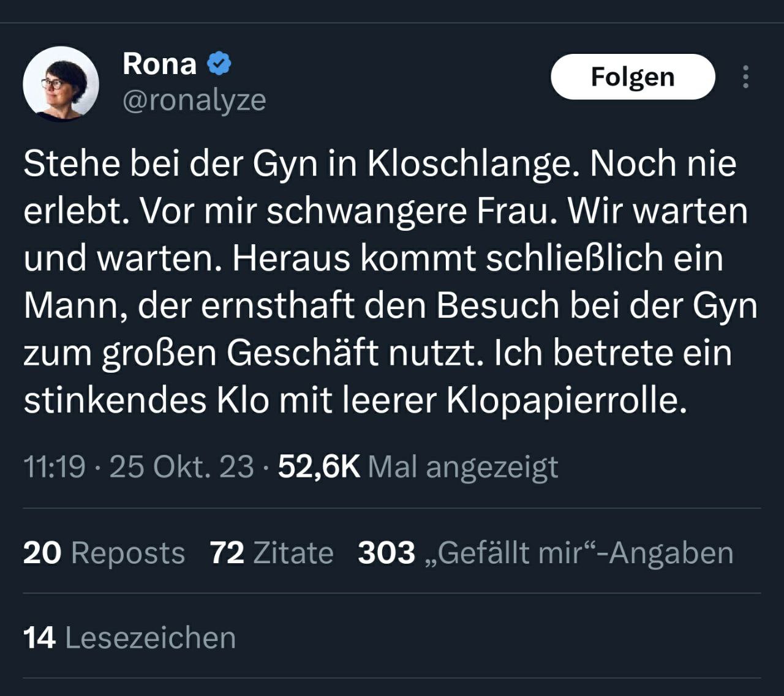
Task: Click the blue verified badge next to Rona
Action: pyautogui.click(x=219, y=64)
